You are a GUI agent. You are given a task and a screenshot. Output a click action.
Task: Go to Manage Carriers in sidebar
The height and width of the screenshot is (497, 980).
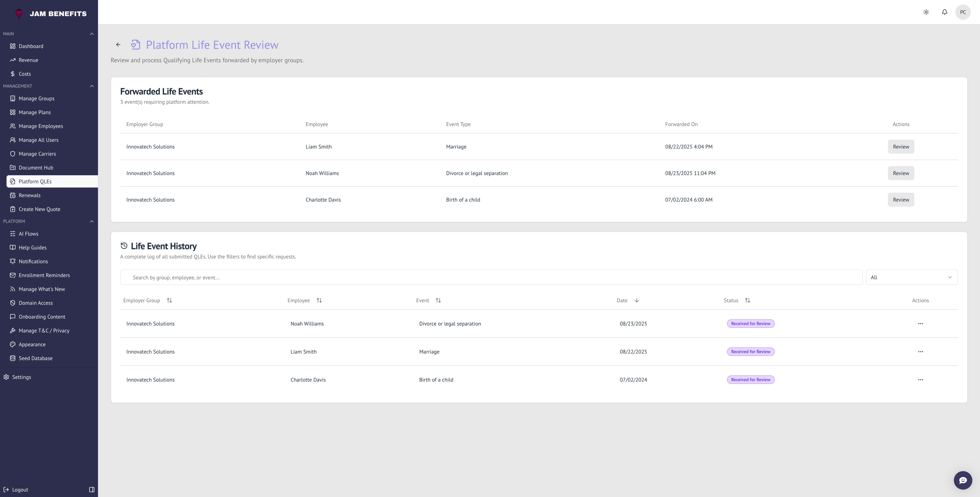pyautogui.click(x=37, y=154)
